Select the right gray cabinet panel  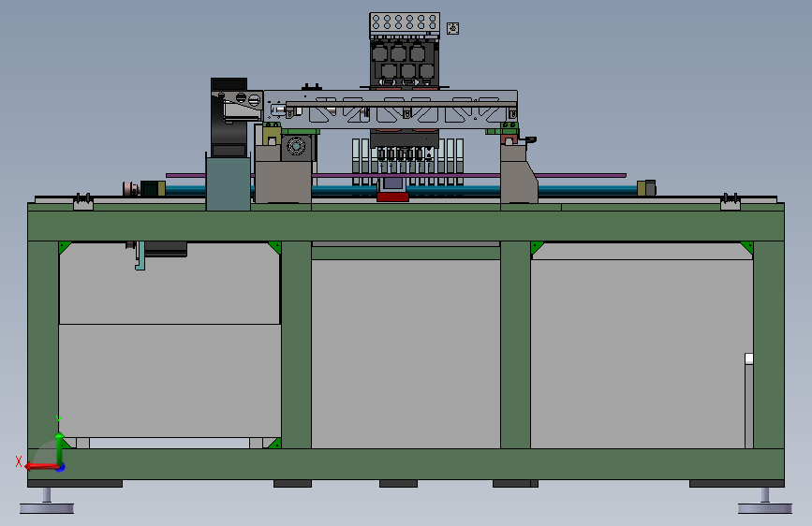tap(642, 354)
